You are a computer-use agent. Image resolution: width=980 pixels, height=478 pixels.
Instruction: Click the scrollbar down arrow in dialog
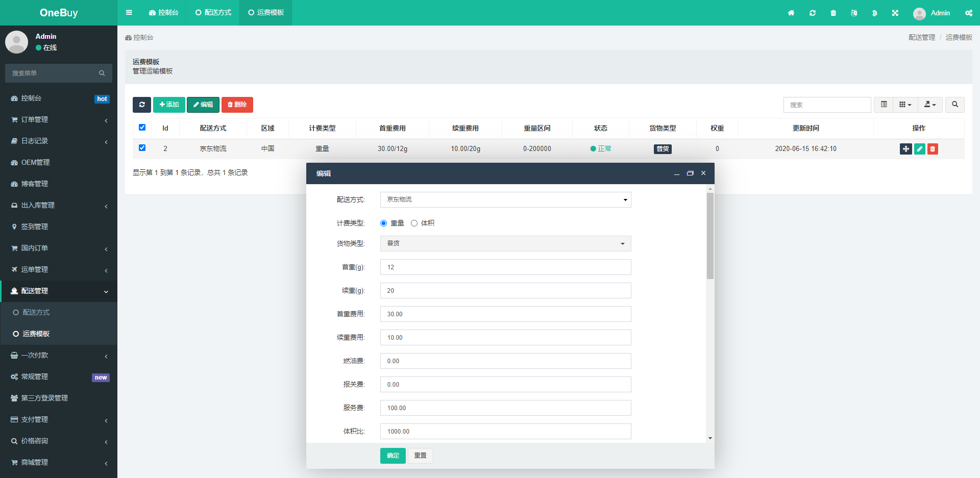(710, 438)
